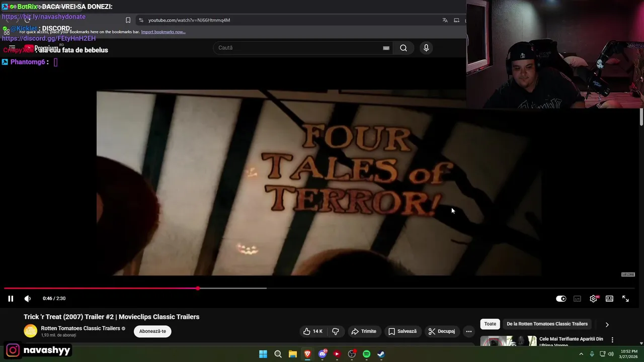View site information icon in address bar
Image resolution: width=644 pixels, height=362 pixels.
[x=141, y=20]
